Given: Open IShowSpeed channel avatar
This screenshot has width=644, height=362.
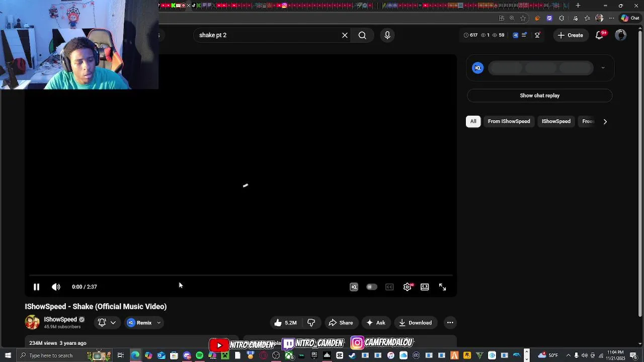Looking at the screenshot, I should coord(32,322).
